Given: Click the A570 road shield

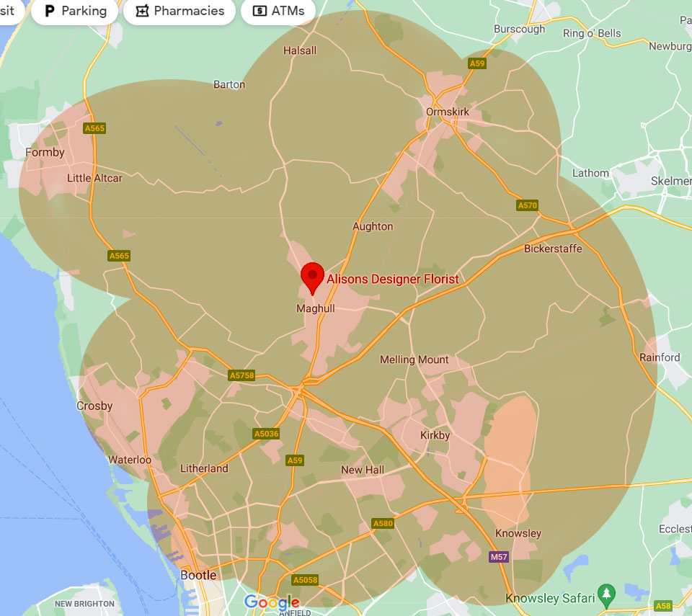Looking at the screenshot, I should tap(528, 205).
